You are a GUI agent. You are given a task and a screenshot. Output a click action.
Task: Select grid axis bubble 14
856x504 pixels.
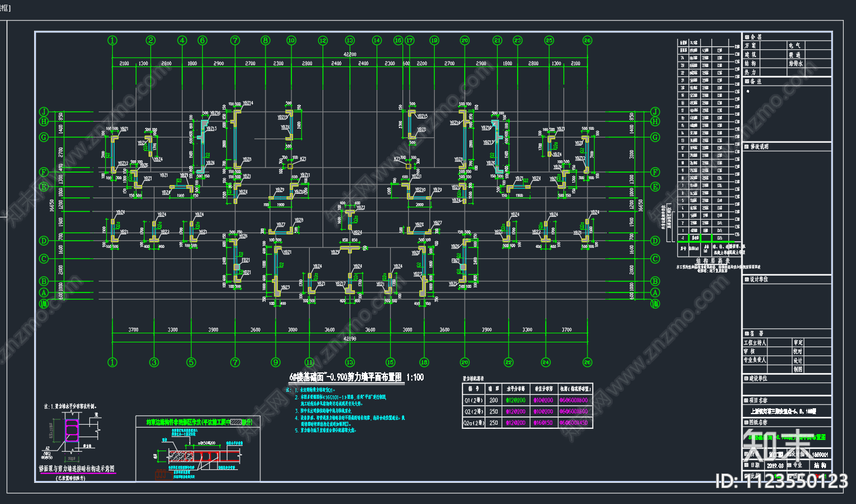pyautogui.click(x=377, y=41)
